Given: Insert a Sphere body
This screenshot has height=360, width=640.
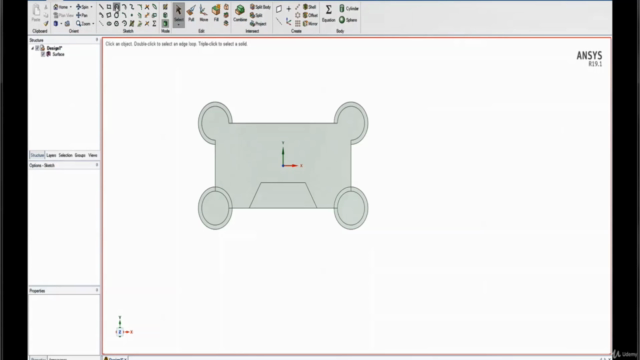Looking at the screenshot, I should click(348, 20).
